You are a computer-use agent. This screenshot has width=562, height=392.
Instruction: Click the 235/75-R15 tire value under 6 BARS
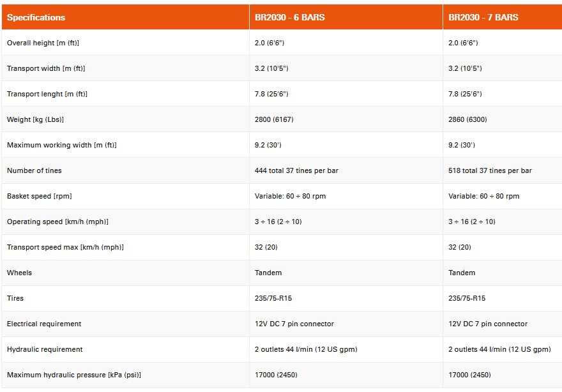click(x=273, y=298)
